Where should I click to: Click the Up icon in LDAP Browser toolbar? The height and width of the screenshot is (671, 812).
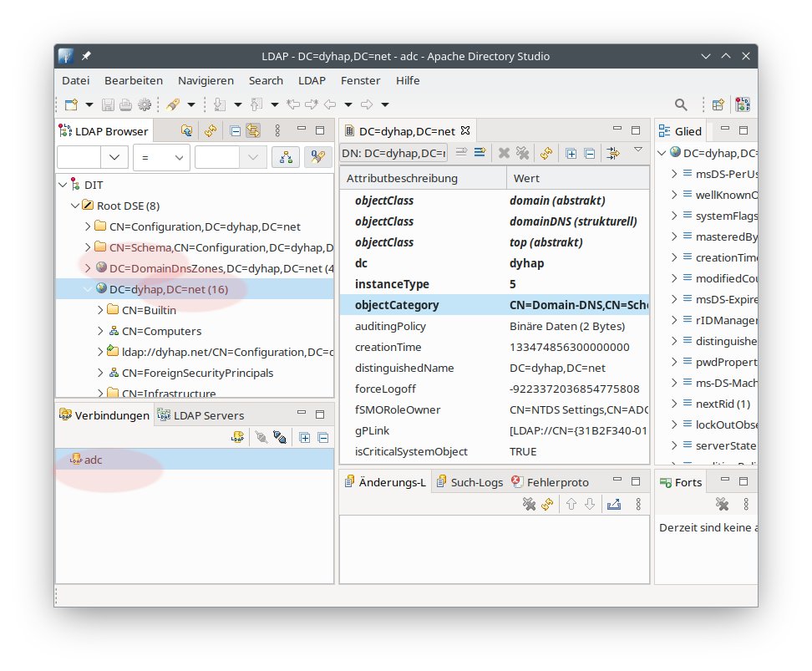[186, 130]
